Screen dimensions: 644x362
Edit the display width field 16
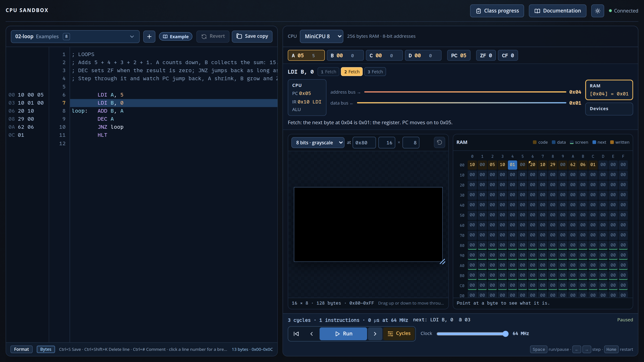pyautogui.click(x=387, y=143)
